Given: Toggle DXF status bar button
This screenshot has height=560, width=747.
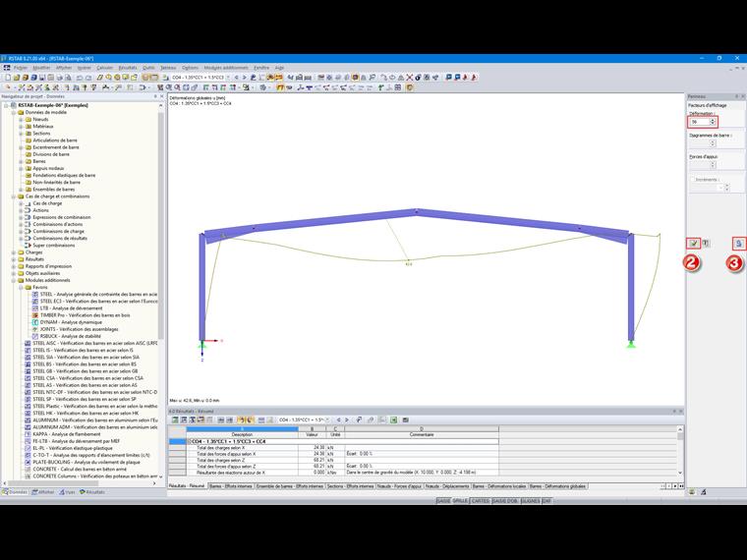Looking at the screenshot, I should click(x=546, y=501).
